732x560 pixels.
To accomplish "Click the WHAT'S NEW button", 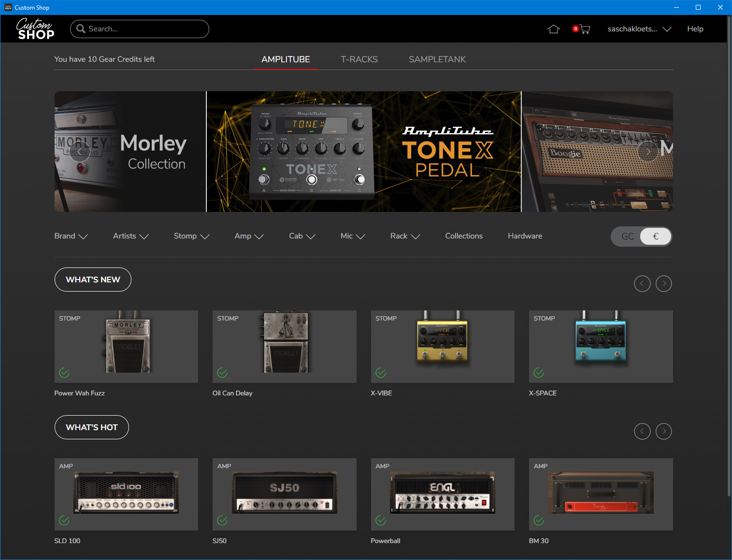I will coord(93,280).
